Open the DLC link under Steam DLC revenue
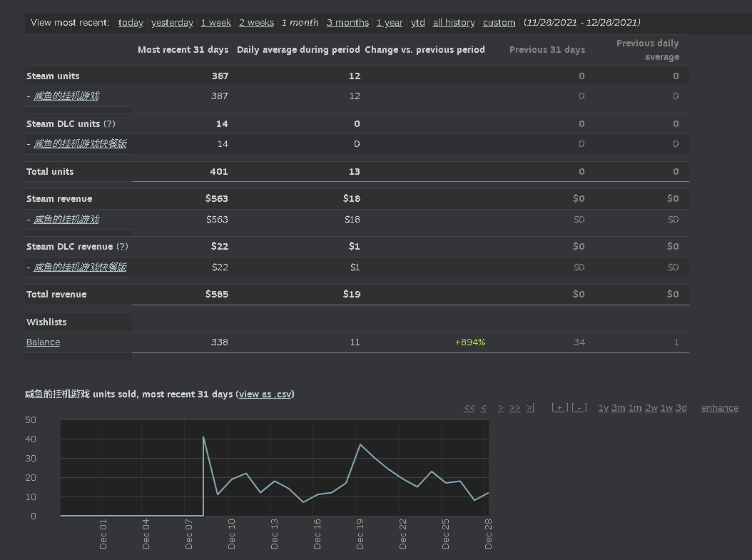 (80, 267)
